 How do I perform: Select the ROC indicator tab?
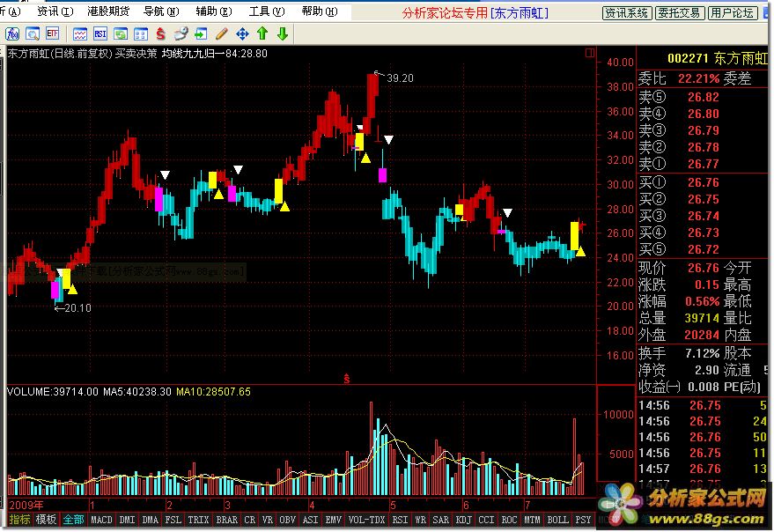pyautogui.click(x=509, y=520)
